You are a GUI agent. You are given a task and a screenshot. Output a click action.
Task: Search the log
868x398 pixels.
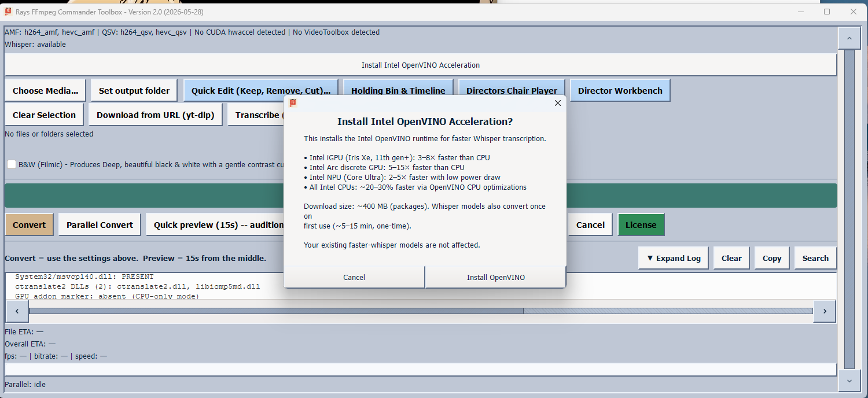pos(815,258)
